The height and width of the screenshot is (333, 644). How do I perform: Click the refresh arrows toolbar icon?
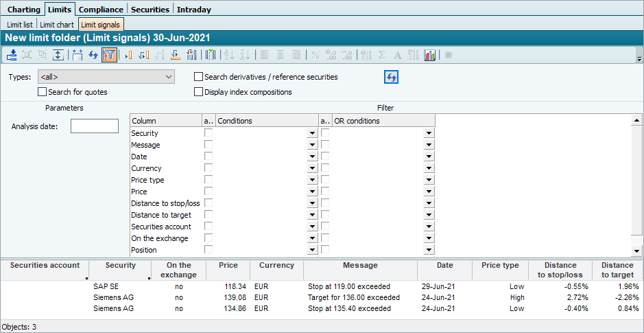pyautogui.click(x=93, y=55)
